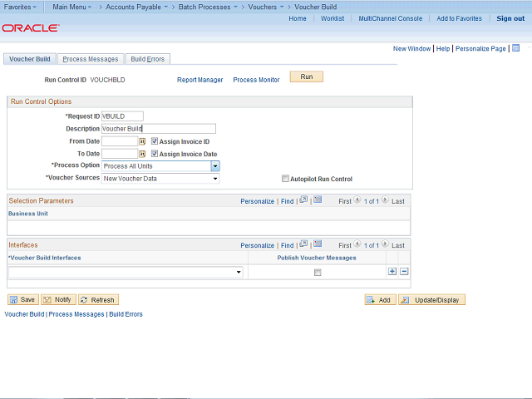Image resolution: width=532 pixels, height=399 pixels.
Task: Click the bottom Process Messages link
Action: [76, 314]
